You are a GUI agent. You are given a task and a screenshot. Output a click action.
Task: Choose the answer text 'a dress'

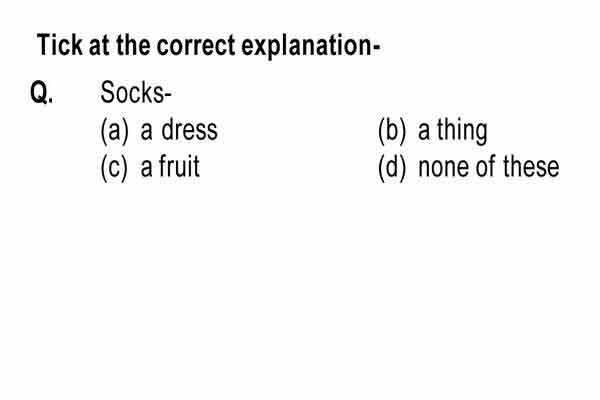click(179, 130)
